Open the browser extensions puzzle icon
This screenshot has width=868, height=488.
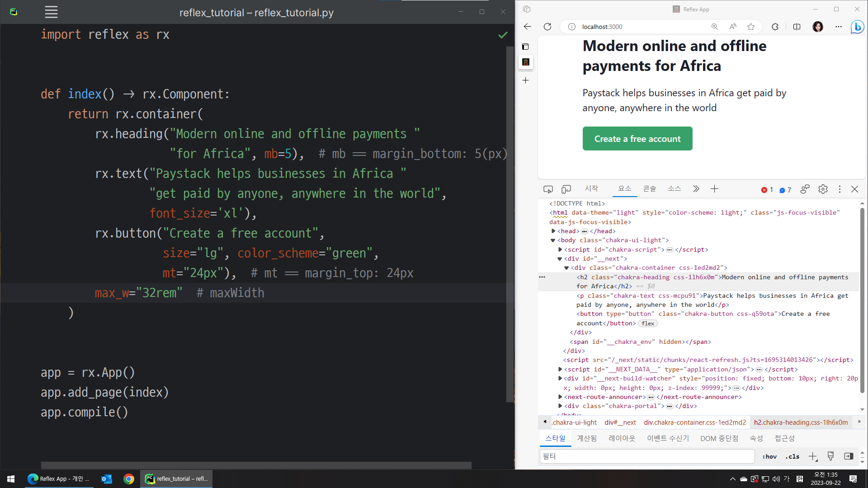pos(775,27)
